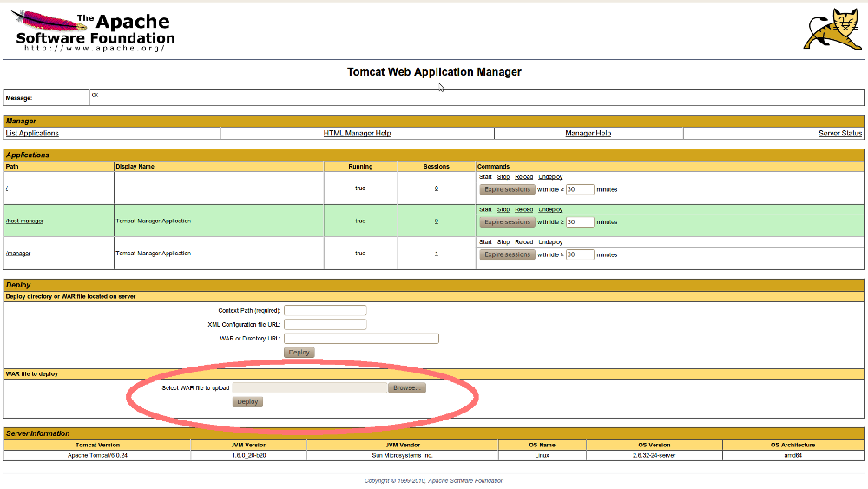Open the root path / link

[7, 188]
